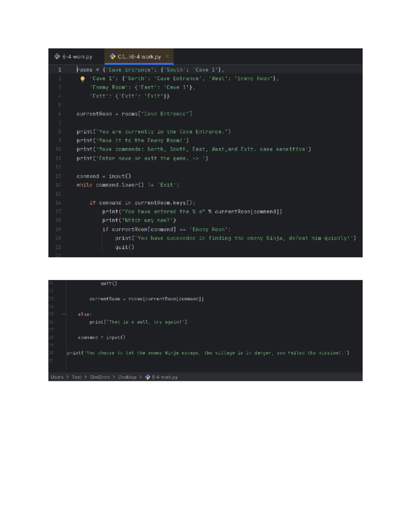The width and height of the screenshot is (411, 532).
Task: Place cursor in the currentRoom assignment on line 6
Action: [x=134, y=114]
